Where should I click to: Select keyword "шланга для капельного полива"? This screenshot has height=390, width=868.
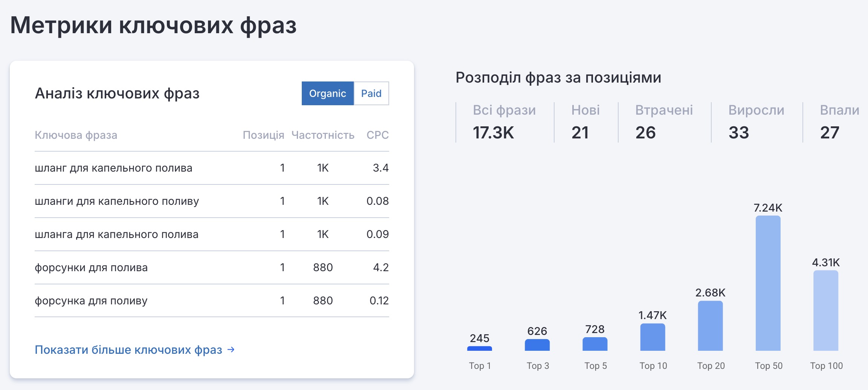pos(116,235)
